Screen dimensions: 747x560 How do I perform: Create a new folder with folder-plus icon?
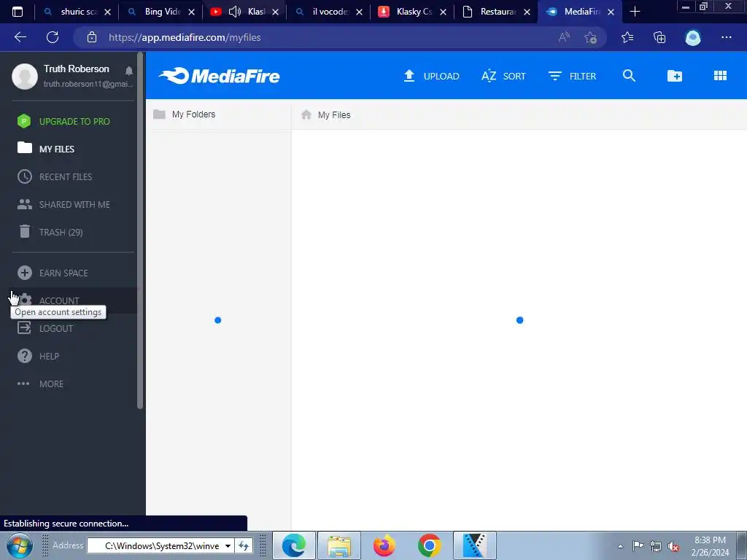tap(674, 76)
